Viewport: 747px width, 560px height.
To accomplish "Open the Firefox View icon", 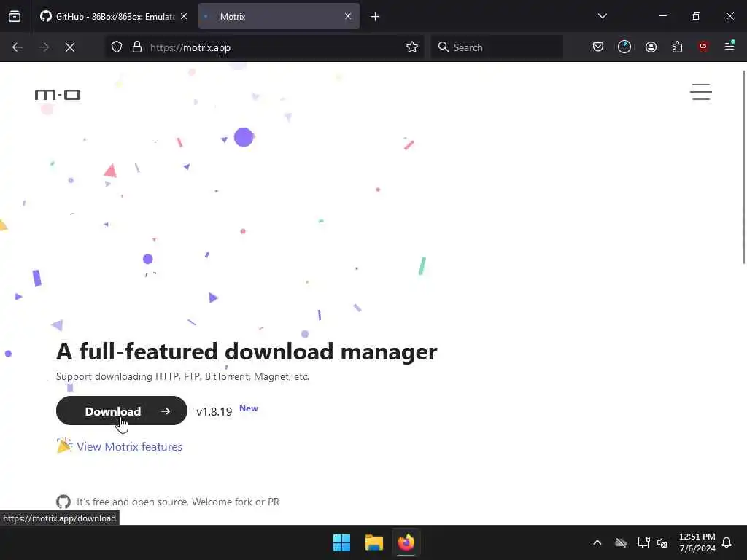I will pyautogui.click(x=15, y=16).
